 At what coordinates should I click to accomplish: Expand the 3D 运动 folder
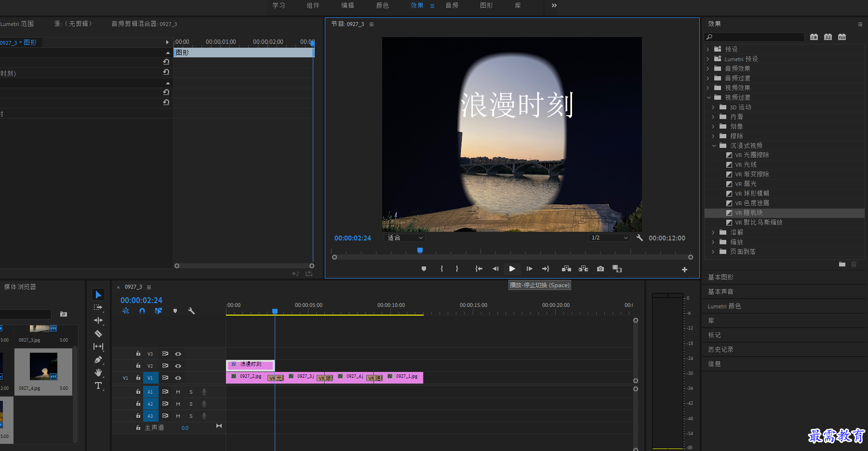713,107
